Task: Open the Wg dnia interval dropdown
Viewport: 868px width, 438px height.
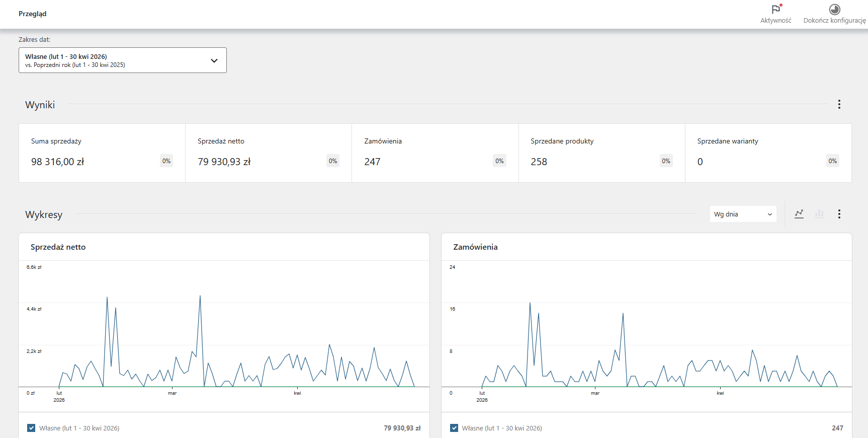Action: pyautogui.click(x=743, y=214)
